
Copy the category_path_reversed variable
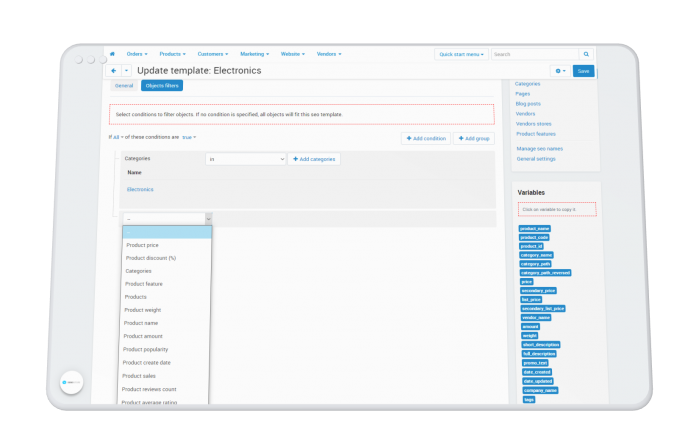coord(546,273)
